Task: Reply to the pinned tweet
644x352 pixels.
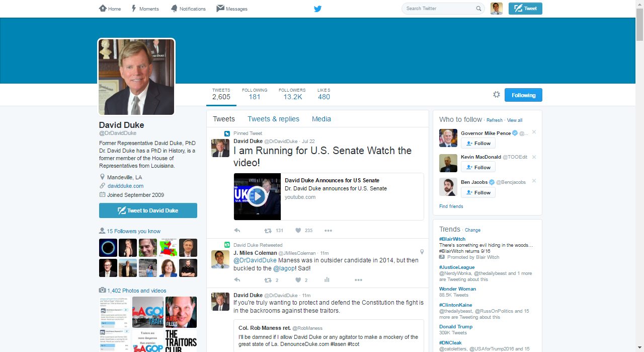Action: (x=237, y=231)
